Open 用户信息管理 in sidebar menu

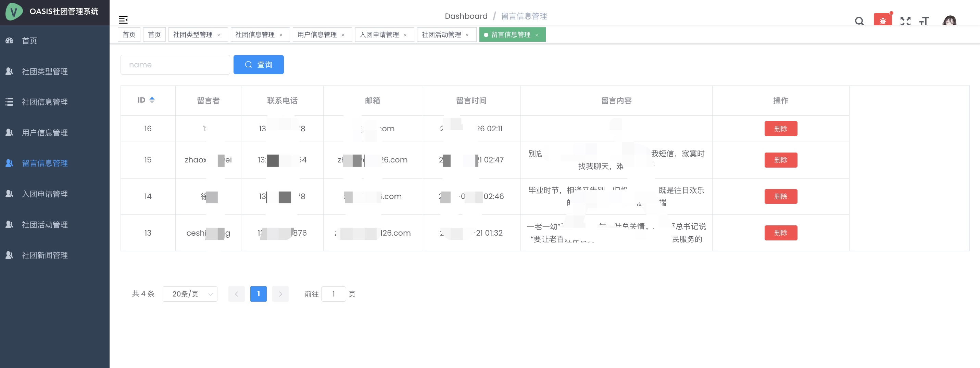pos(55,133)
